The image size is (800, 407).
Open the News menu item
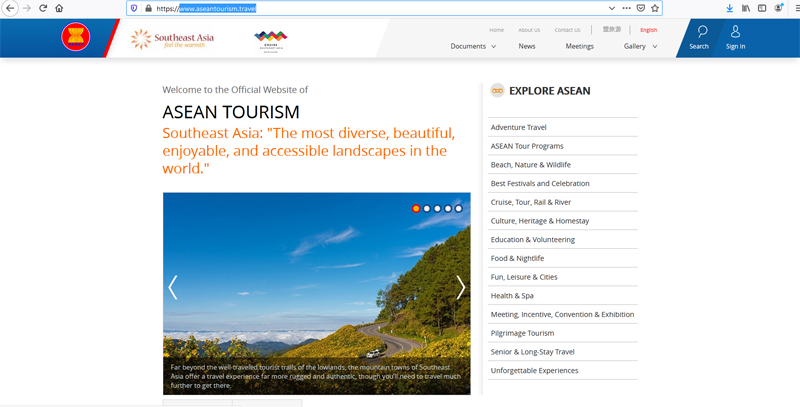pyautogui.click(x=527, y=46)
